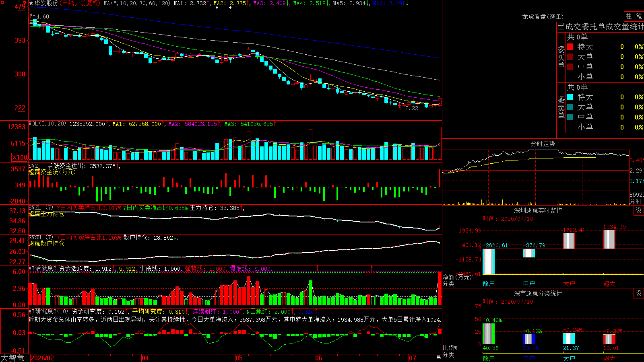Click the 大智慧 logo at bottom left
This screenshot has width=644, height=362.
pos(12,358)
